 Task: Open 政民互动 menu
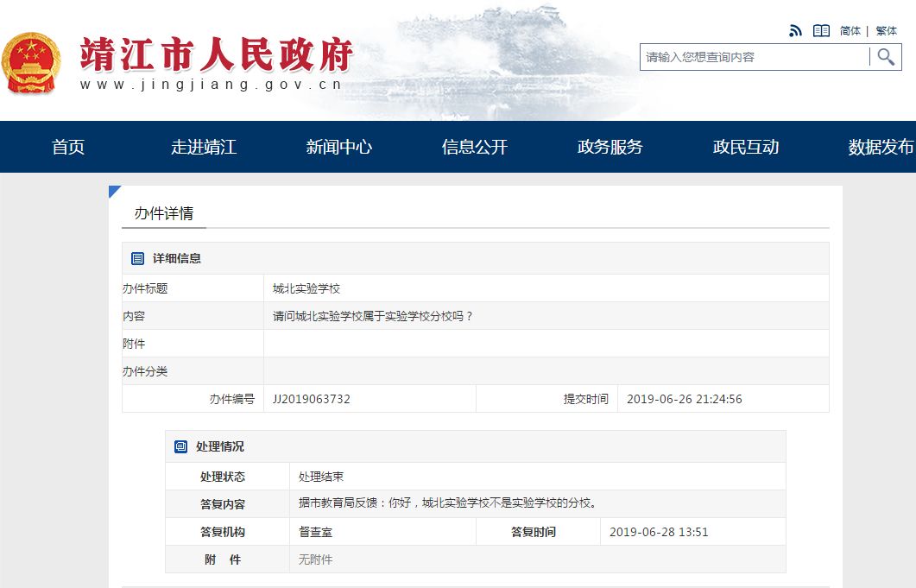tap(745, 147)
